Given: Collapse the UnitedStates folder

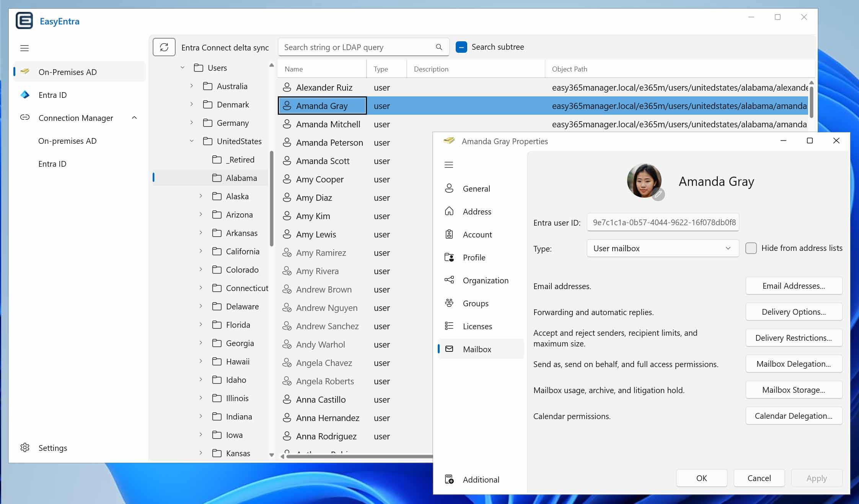Looking at the screenshot, I should pyautogui.click(x=192, y=141).
